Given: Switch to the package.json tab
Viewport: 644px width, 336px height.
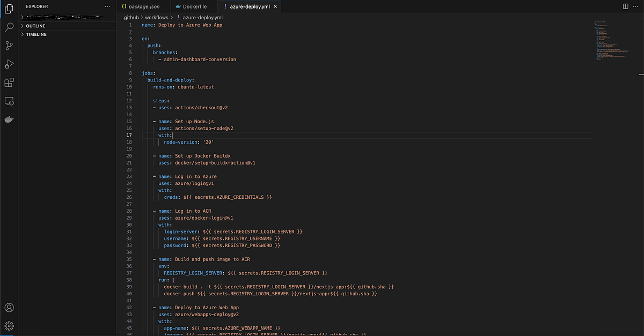Looking at the screenshot, I should (143, 6).
